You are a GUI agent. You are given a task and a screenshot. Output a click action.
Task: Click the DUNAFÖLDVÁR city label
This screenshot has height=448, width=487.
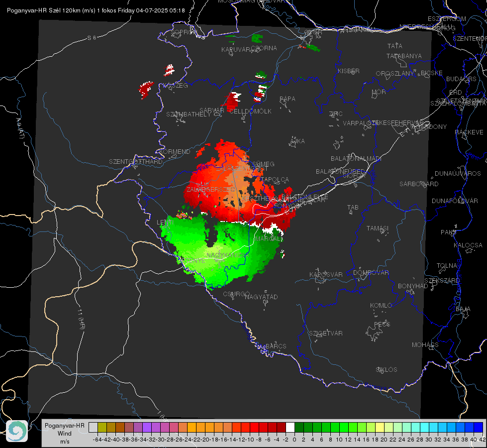pyautogui.click(x=455, y=201)
